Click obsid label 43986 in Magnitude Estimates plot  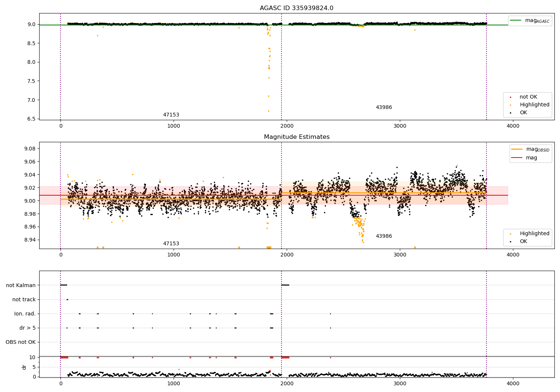[x=384, y=236]
